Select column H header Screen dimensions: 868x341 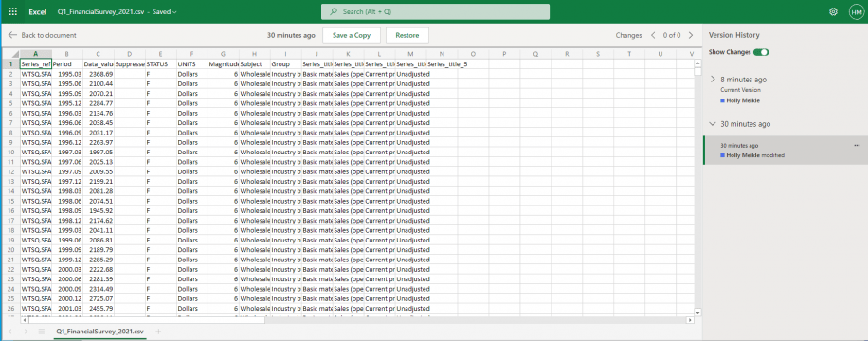point(254,54)
